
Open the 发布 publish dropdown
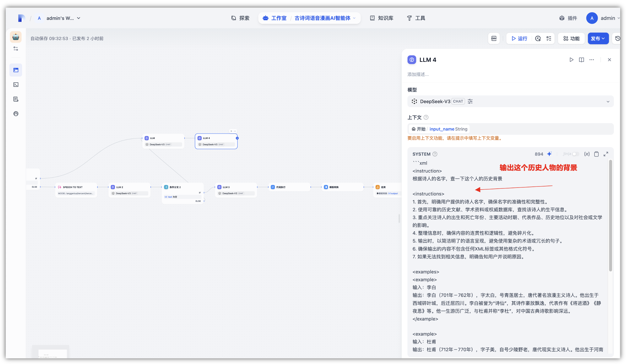(598, 39)
